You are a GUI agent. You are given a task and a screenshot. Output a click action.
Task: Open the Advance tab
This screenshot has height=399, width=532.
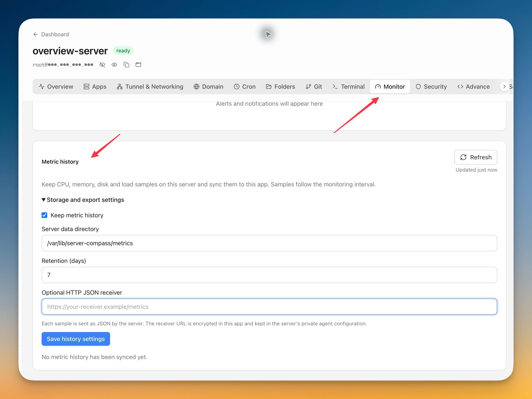click(474, 87)
